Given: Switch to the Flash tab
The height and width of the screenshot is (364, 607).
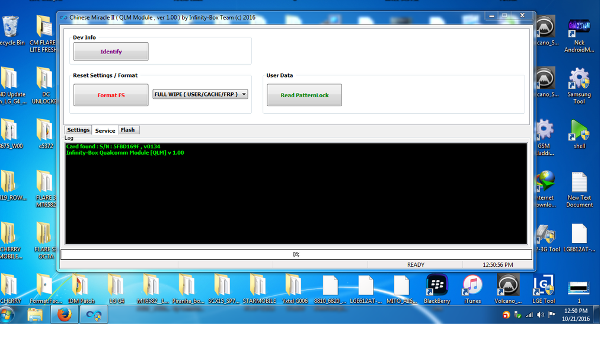Looking at the screenshot, I should pos(128,130).
